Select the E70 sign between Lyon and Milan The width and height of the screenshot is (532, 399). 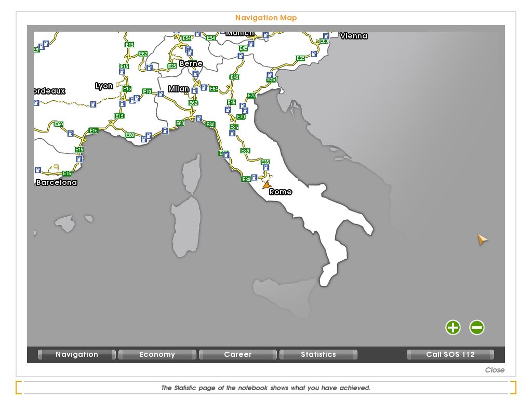point(148,92)
